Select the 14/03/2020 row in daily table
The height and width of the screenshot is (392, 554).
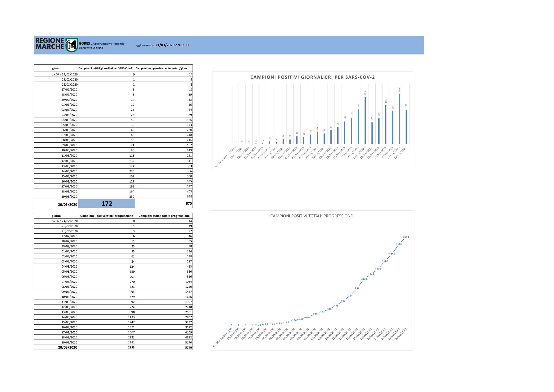tap(113, 171)
